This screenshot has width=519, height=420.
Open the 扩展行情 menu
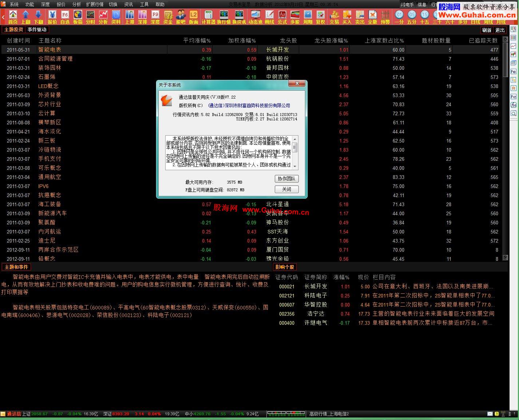click(95, 4)
